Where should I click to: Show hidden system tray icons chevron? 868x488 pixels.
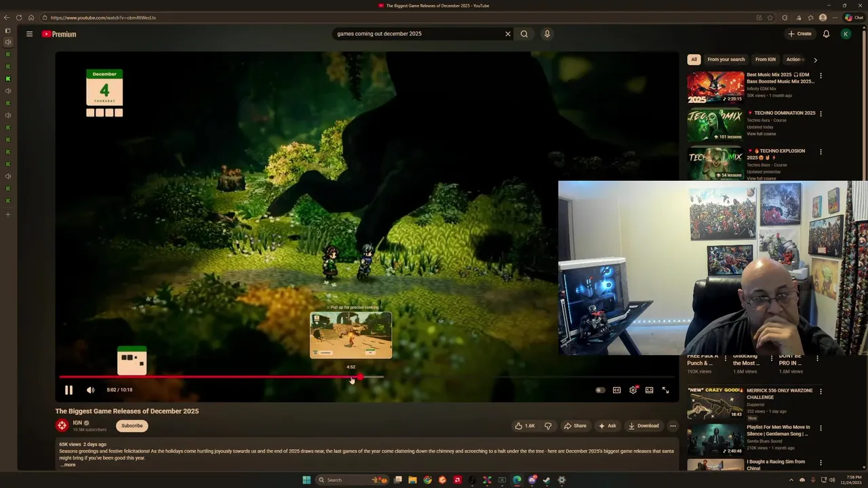[791, 480]
